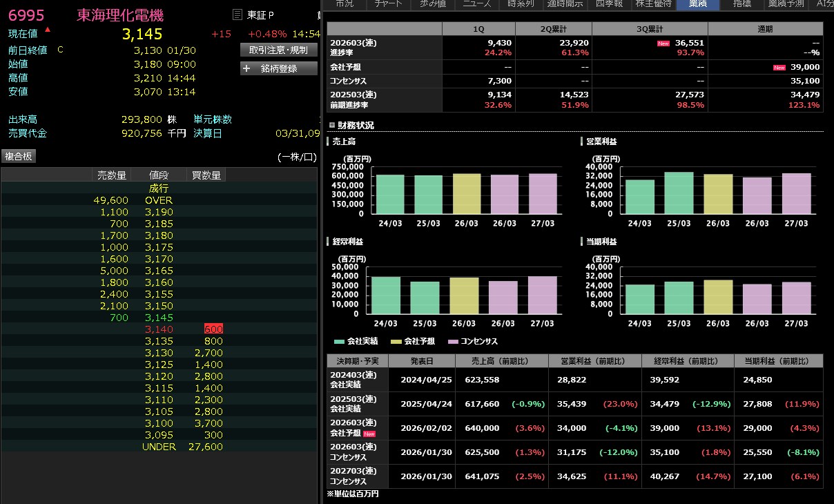Open the memo icon beside 東証 P
The width and height of the screenshot is (834, 504).
pyautogui.click(x=237, y=15)
